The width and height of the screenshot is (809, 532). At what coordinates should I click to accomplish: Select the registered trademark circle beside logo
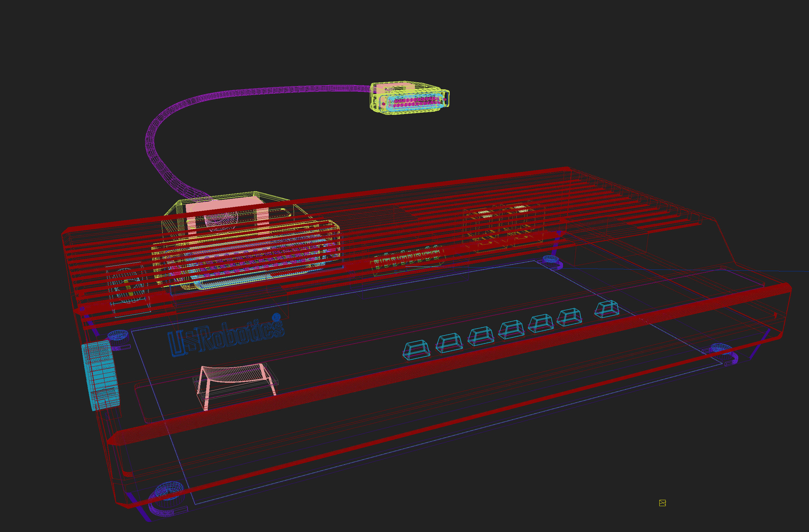coord(276,317)
